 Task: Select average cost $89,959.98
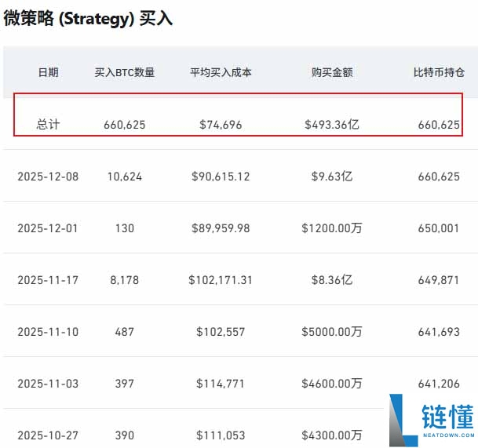coord(221,228)
